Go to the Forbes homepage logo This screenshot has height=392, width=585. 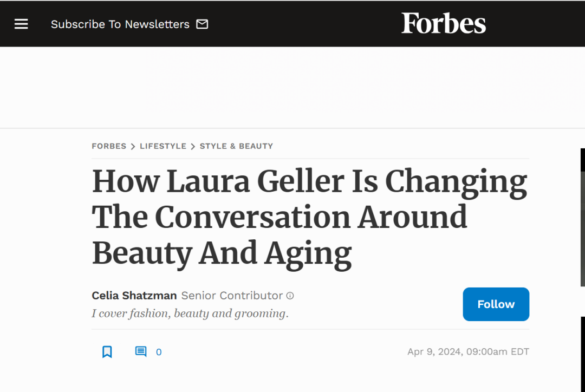click(x=443, y=23)
